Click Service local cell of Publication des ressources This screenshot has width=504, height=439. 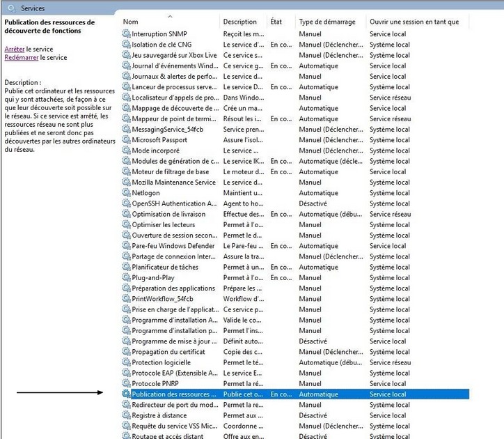click(388, 394)
